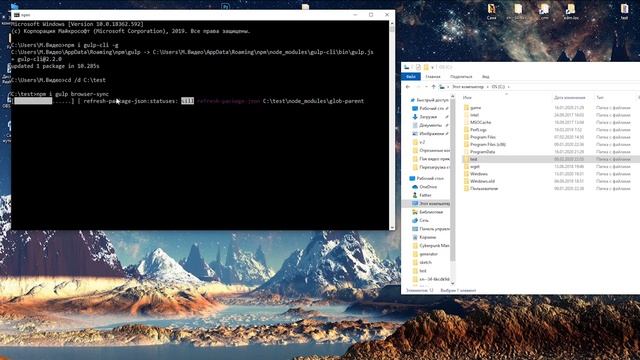The image size is (640, 360).
Task: Open 'Корзина' in Explorer sidebar
Action: 427,237
